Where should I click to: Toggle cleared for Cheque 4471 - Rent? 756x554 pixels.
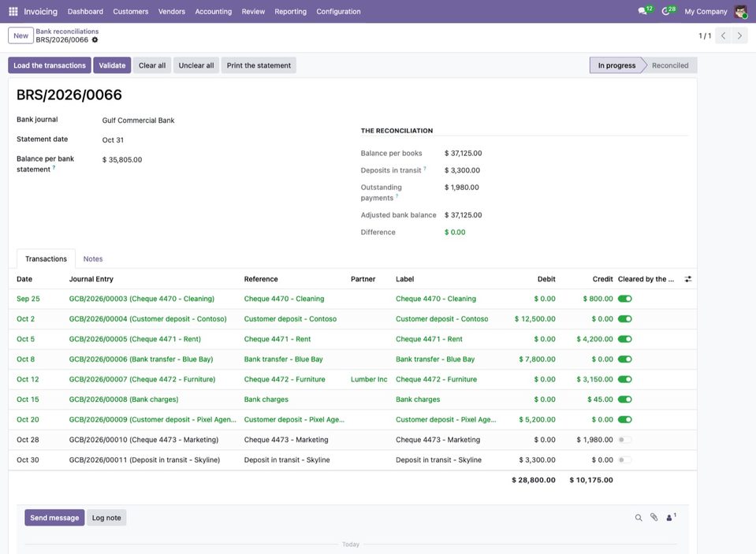(x=625, y=340)
